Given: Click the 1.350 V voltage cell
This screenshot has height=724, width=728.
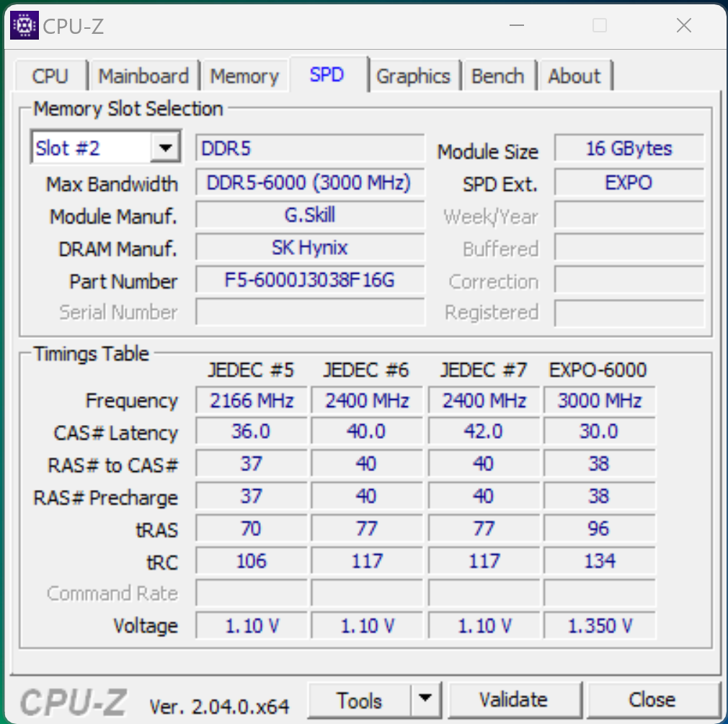Looking at the screenshot, I should point(600,625).
